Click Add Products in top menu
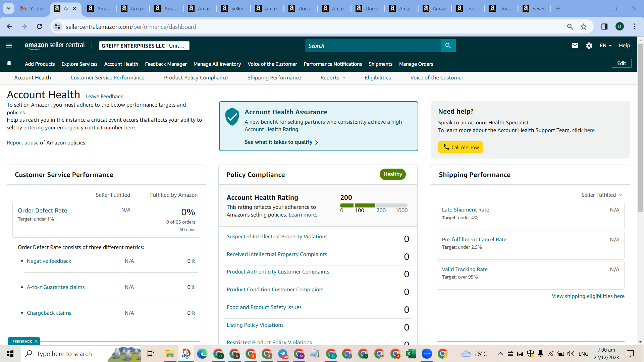The image size is (644, 362). [x=40, y=64]
